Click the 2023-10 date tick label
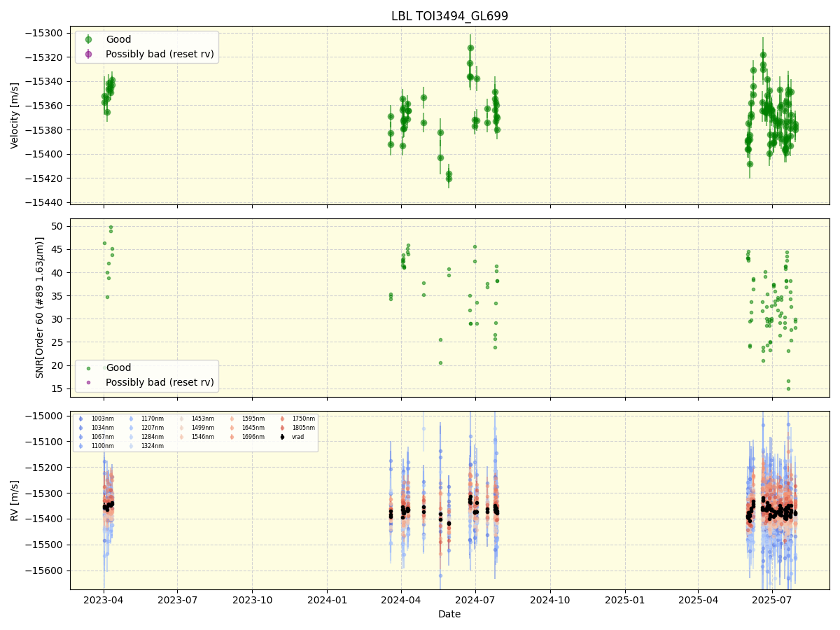 tap(252, 600)
